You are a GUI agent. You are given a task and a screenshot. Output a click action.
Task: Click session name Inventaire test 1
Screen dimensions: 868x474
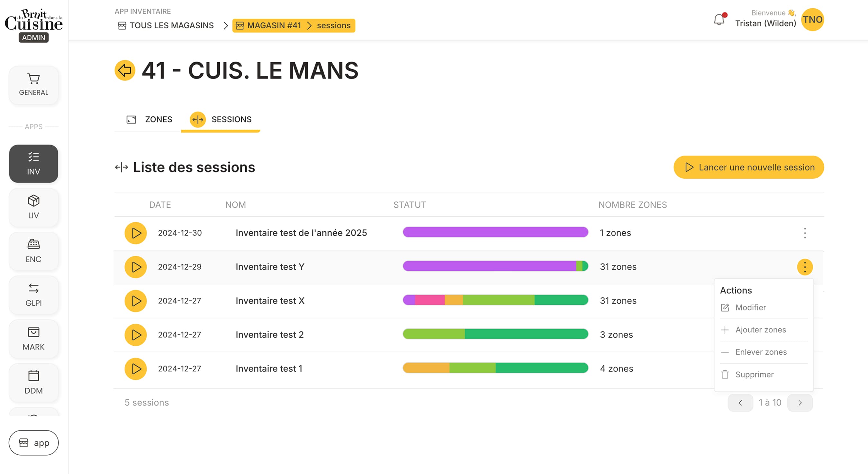(269, 369)
